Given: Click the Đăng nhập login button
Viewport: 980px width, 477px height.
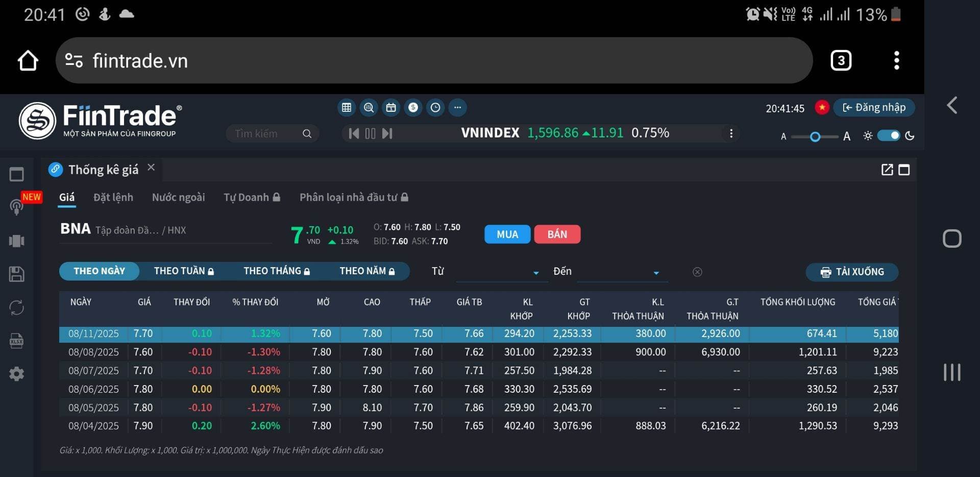Looking at the screenshot, I should tap(874, 108).
